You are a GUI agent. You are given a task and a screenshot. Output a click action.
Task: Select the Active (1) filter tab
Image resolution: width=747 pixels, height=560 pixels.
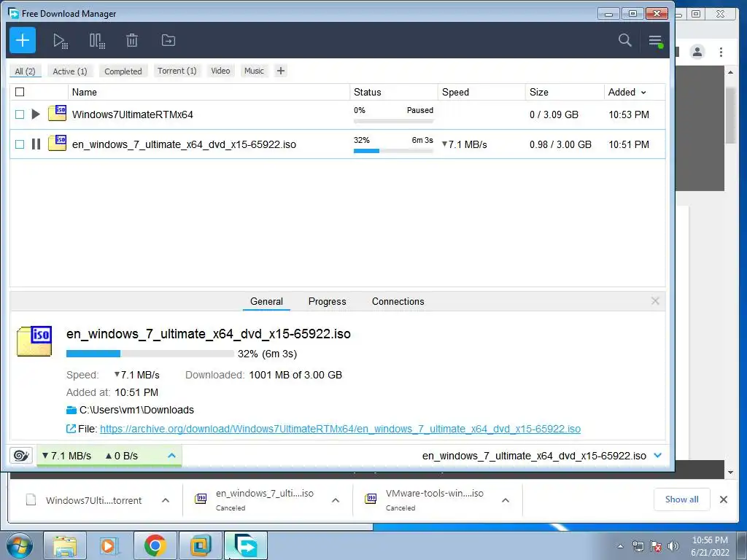70,71
